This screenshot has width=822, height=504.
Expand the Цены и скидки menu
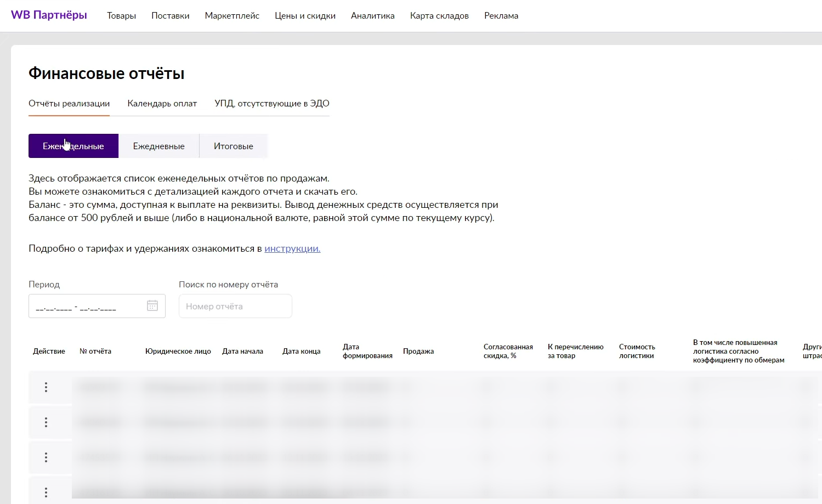point(305,16)
